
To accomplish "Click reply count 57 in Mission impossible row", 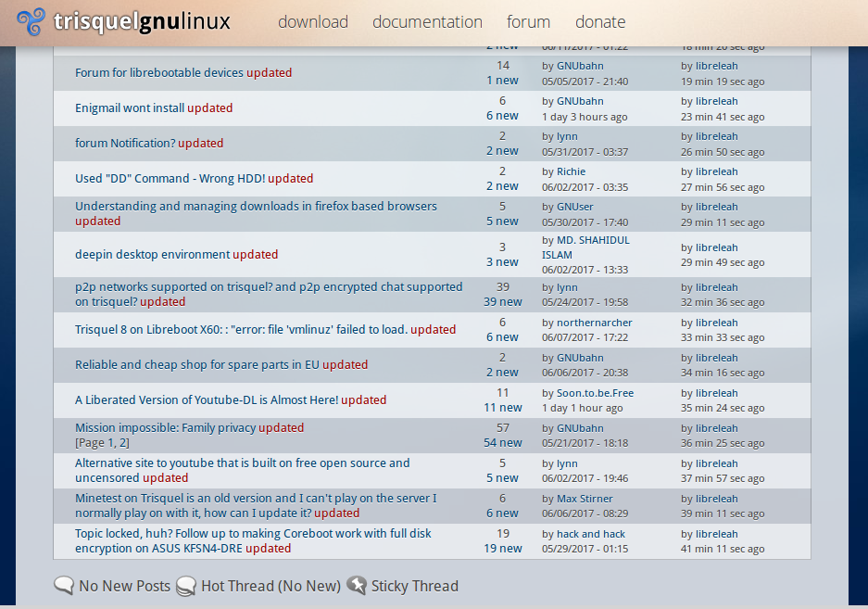I will 503,428.
